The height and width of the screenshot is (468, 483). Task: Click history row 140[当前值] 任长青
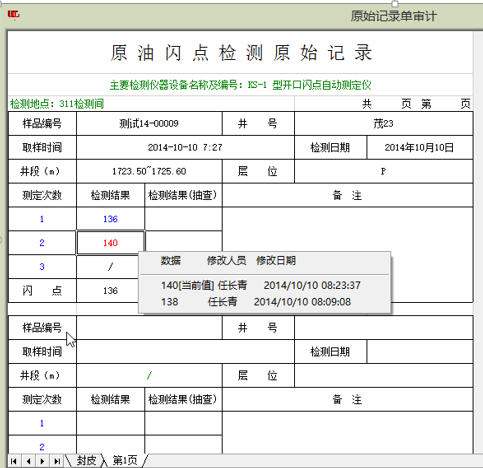point(261,285)
